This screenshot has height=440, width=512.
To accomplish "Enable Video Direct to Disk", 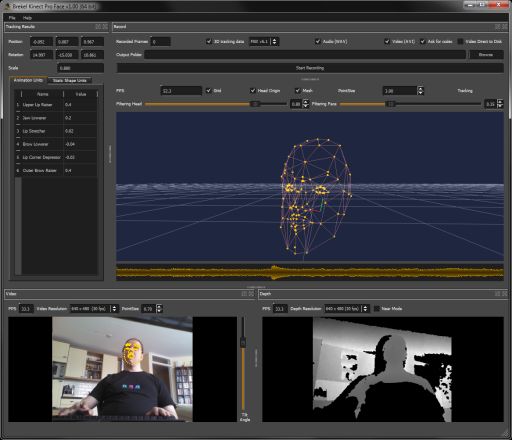I will tap(460, 41).
